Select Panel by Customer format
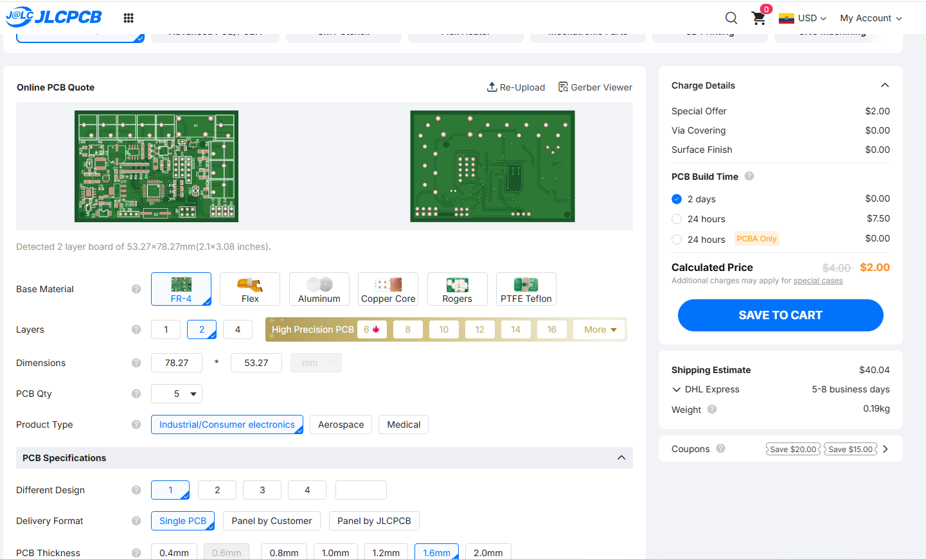The width and height of the screenshot is (926, 560). 272,521
